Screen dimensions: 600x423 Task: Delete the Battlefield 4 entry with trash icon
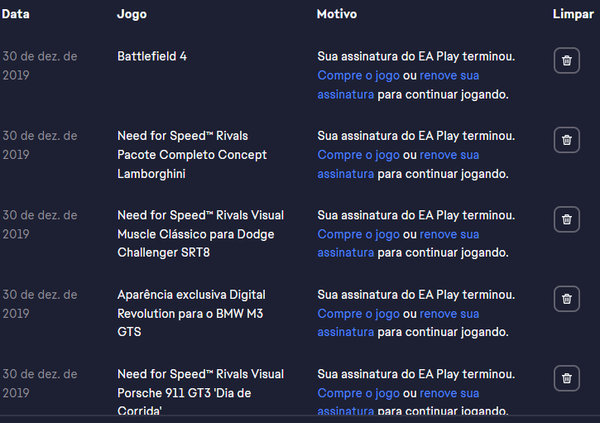tap(567, 61)
